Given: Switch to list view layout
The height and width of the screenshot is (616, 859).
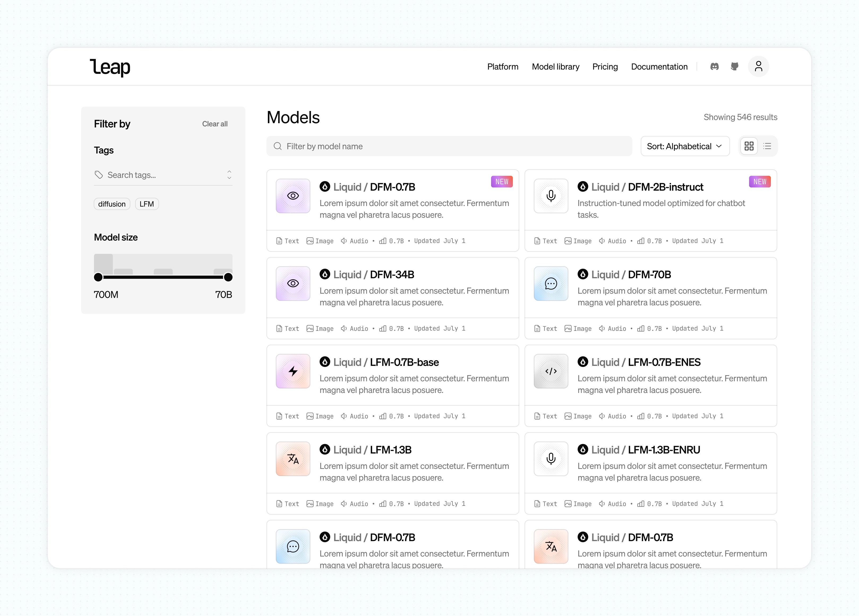Looking at the screenshot, I should coord(767,146).
